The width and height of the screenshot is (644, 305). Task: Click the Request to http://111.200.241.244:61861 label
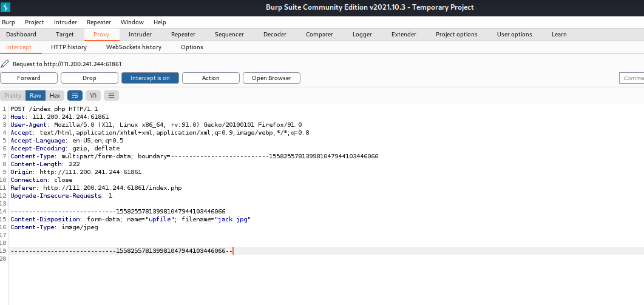click(x=67, y=64)
